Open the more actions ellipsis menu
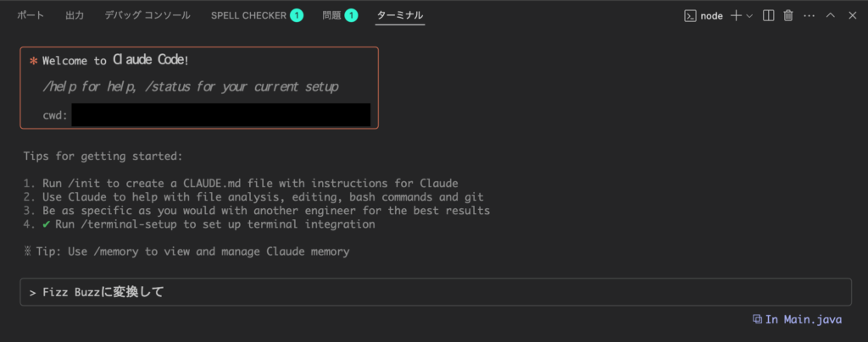Screen dimensions: 868x342 (x=810, y=16)
